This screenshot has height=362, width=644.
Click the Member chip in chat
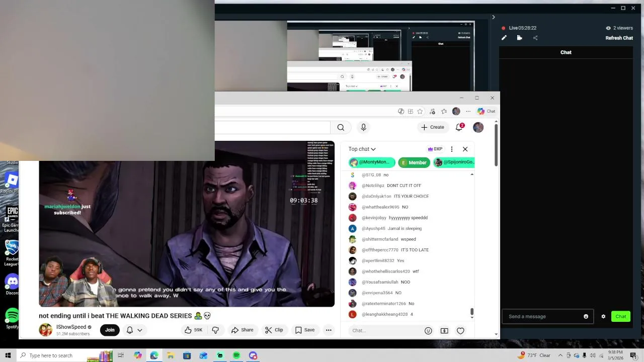[x=414, y=162]
